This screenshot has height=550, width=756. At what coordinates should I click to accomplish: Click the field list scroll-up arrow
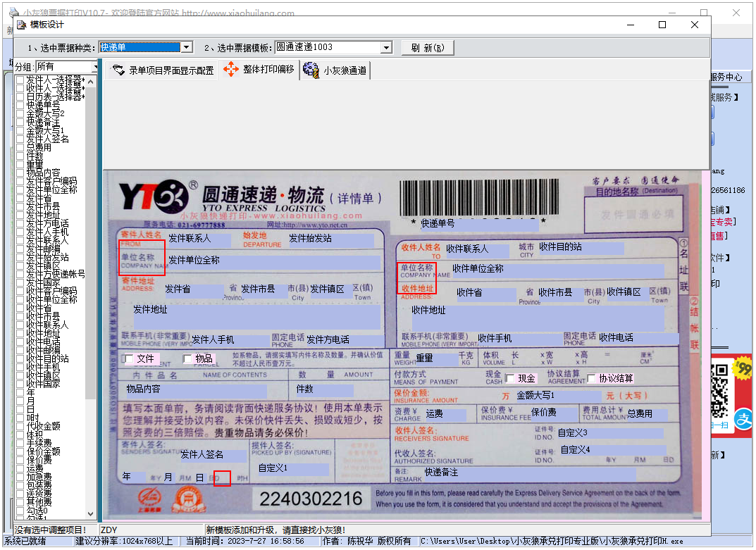pos(90,82)
